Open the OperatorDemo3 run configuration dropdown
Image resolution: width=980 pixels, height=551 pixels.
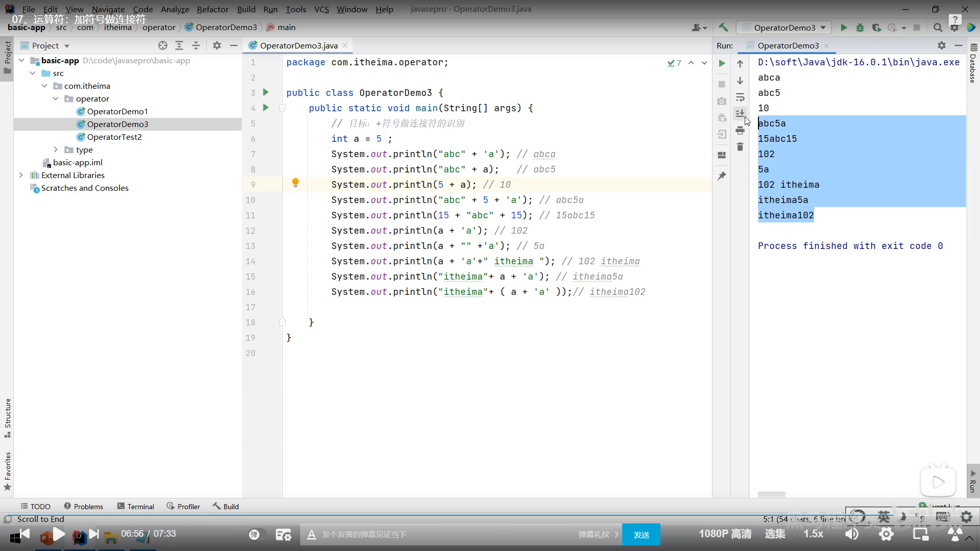[785, 28]
